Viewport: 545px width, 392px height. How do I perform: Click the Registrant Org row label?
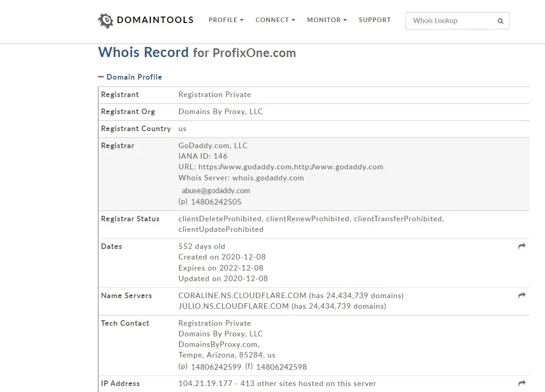[x=128, y=112]
